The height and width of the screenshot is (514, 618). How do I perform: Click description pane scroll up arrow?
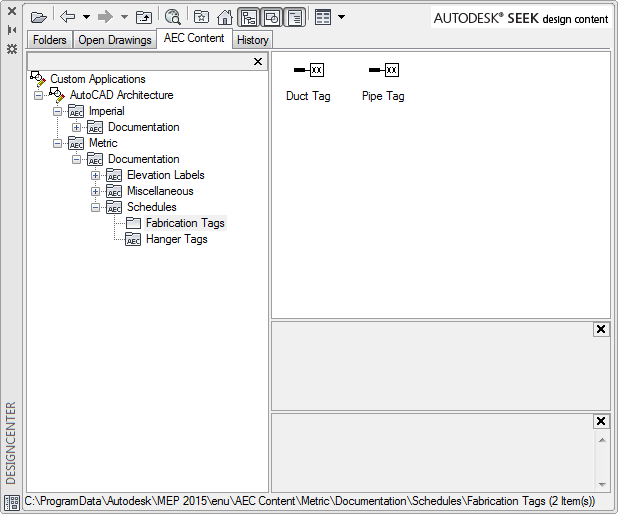tap(602, 440)
